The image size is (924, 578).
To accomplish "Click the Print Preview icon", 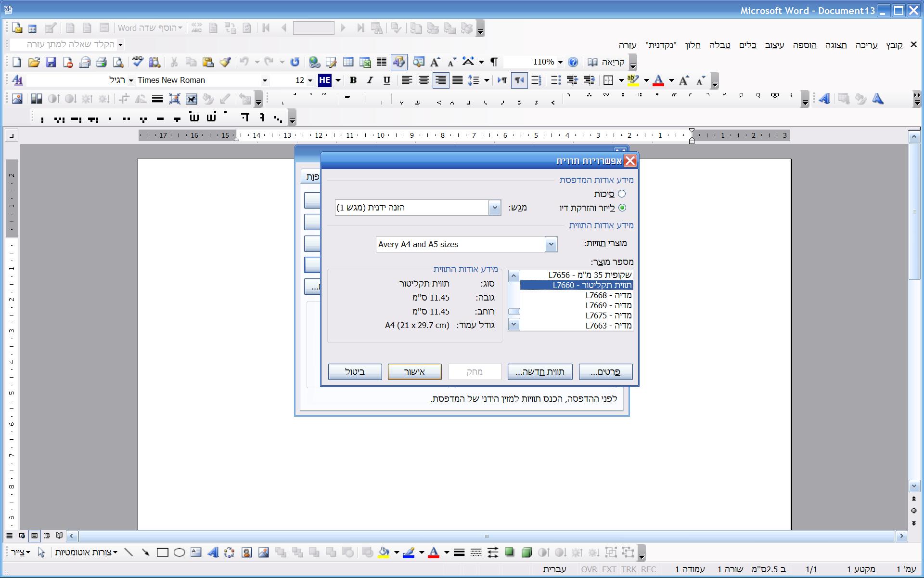I will [x=118, y=62].
